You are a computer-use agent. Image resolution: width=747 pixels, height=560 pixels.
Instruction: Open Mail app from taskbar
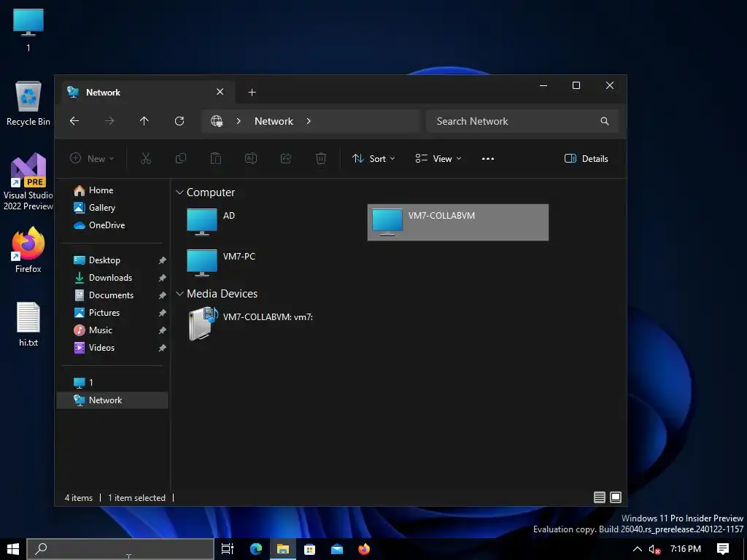[x=337, y=549]
